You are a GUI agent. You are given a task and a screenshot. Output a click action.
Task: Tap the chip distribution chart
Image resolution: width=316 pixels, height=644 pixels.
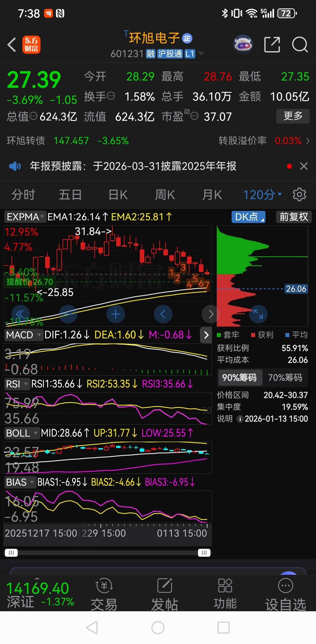pyautogui.click(x=262, y=276)
